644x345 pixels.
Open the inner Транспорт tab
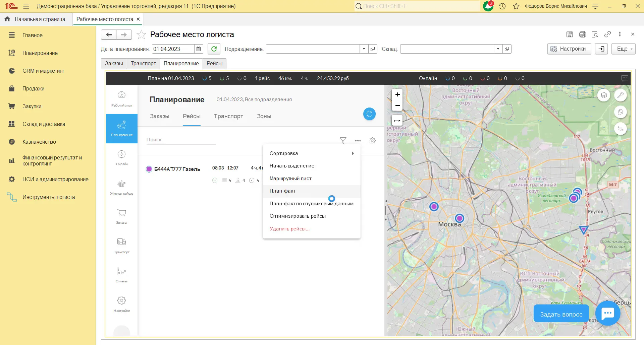click(228, 116)
